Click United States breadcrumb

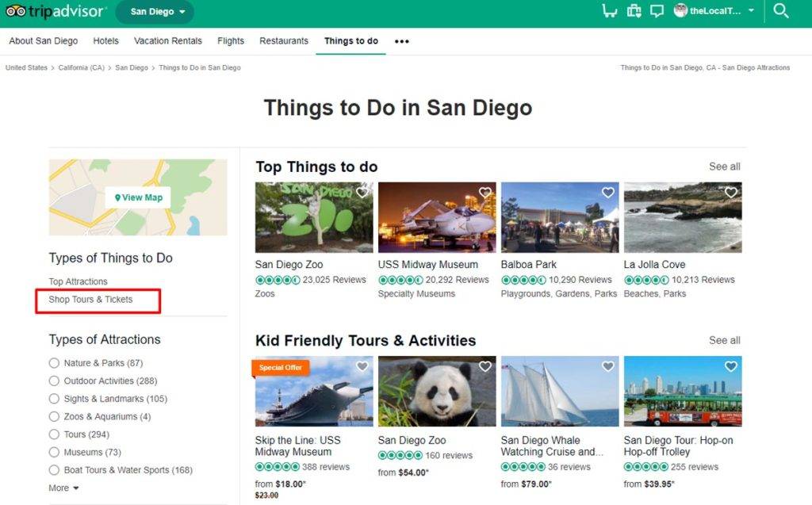(x=26, y=68)
